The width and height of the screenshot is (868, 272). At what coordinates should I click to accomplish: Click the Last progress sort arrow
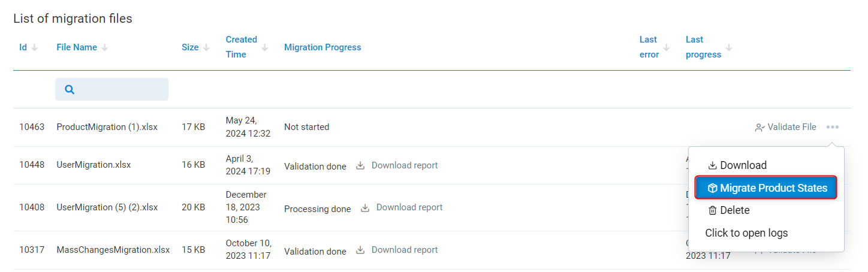click(x=730, y=48)
